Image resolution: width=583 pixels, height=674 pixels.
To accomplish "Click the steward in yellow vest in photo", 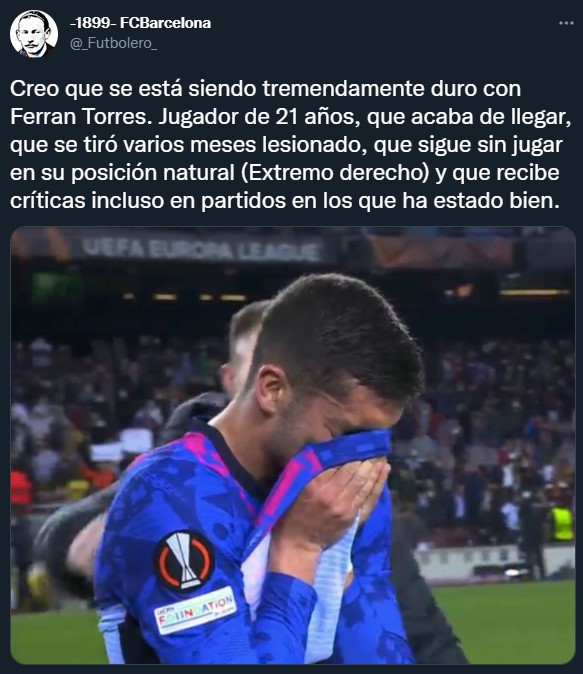I will [562, 523].
